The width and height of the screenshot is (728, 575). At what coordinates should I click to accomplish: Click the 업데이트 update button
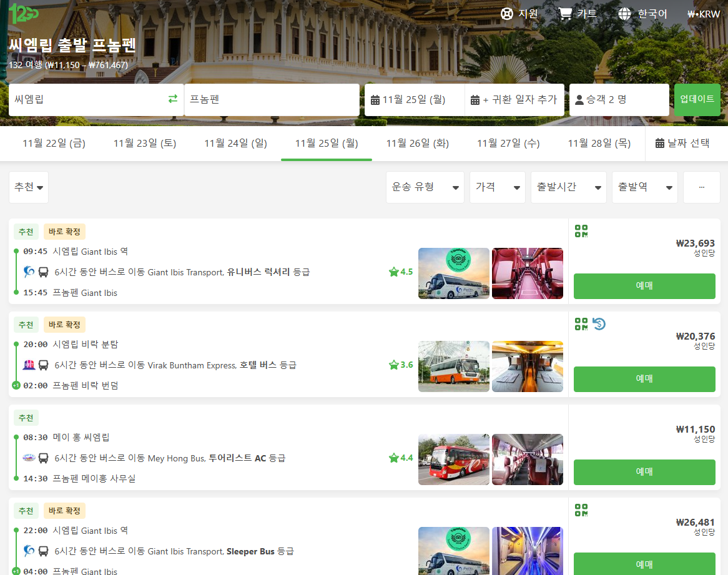(x=697, y=100)
